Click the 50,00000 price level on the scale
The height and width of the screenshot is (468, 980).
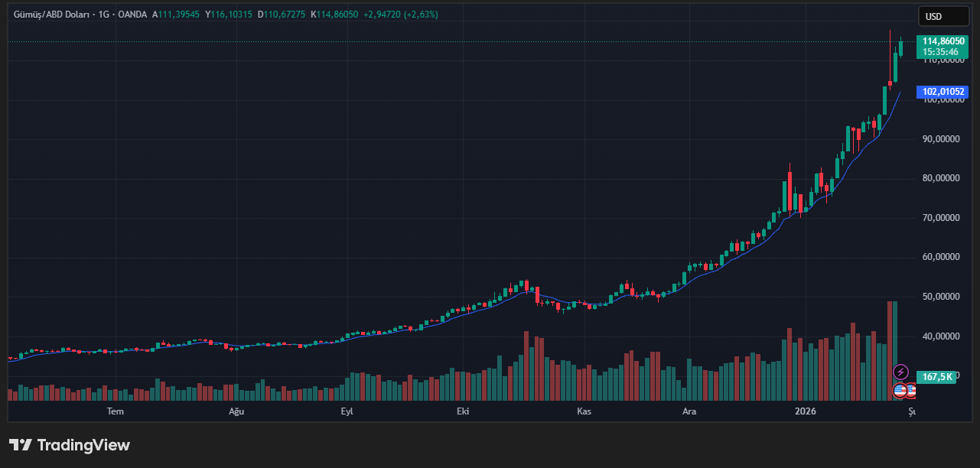pos(941,297)
